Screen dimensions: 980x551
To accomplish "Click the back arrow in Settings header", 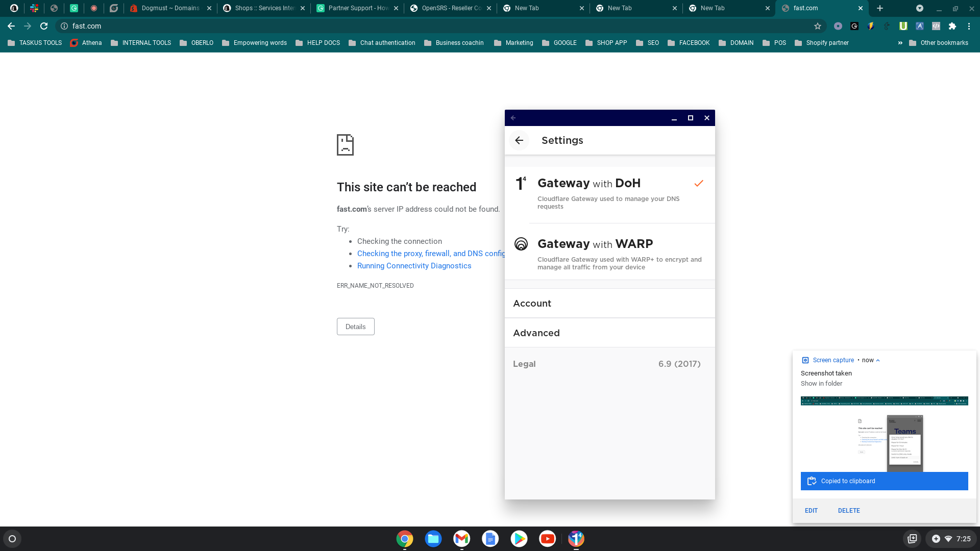I will tap(519, 140).
